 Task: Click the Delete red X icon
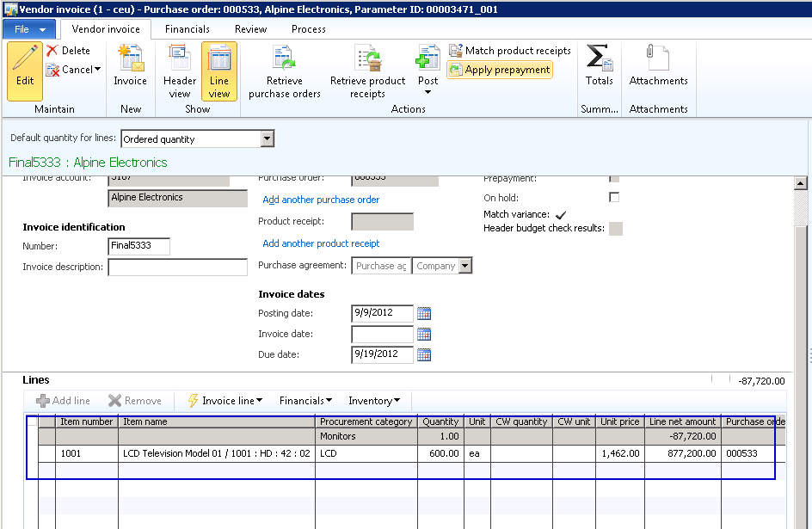(x=52, y=51)
